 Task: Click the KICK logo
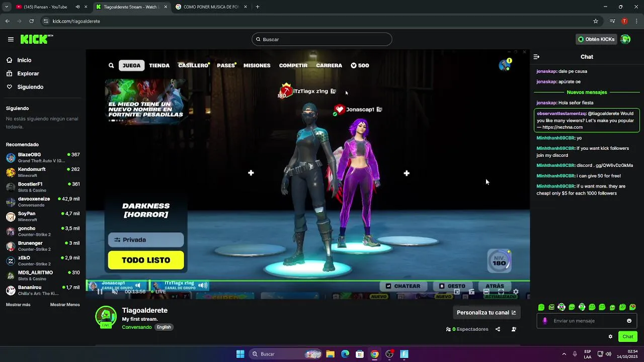(36, 39)
